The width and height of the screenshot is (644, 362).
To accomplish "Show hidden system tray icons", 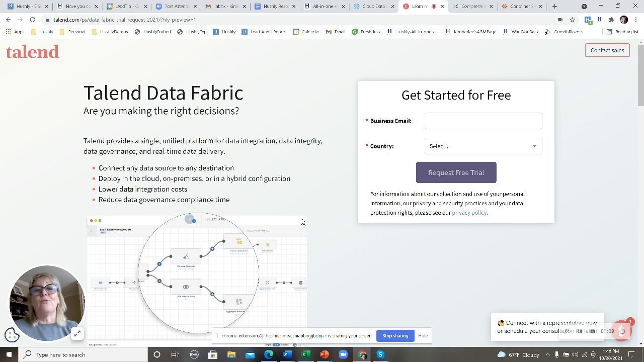I will tap(548, 354).
